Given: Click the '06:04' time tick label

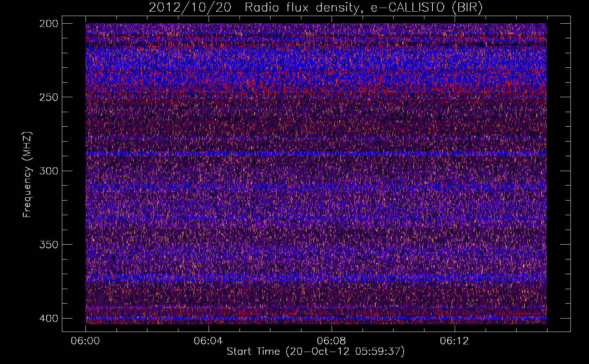Looking at the screenshot, I should click(x=208, y=341).
